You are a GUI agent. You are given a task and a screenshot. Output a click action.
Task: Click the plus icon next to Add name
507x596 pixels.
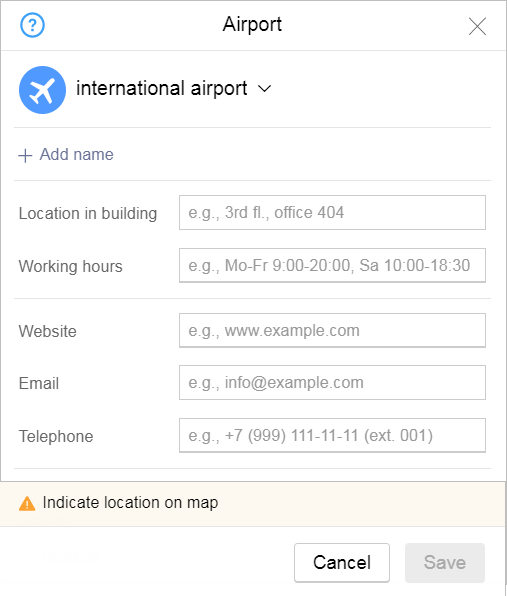click(x=25, y=155)
